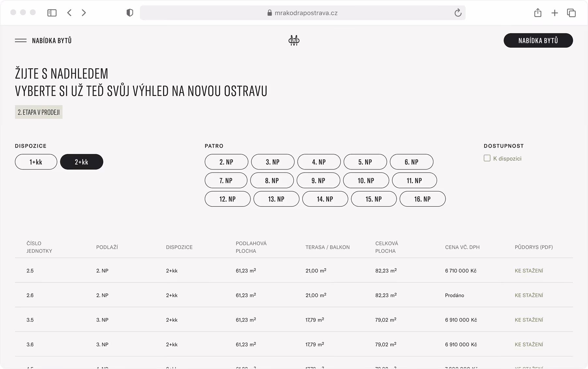588x369 pixels.
Task: Click the CENA VČ. DPH column header
Action: 462,247
